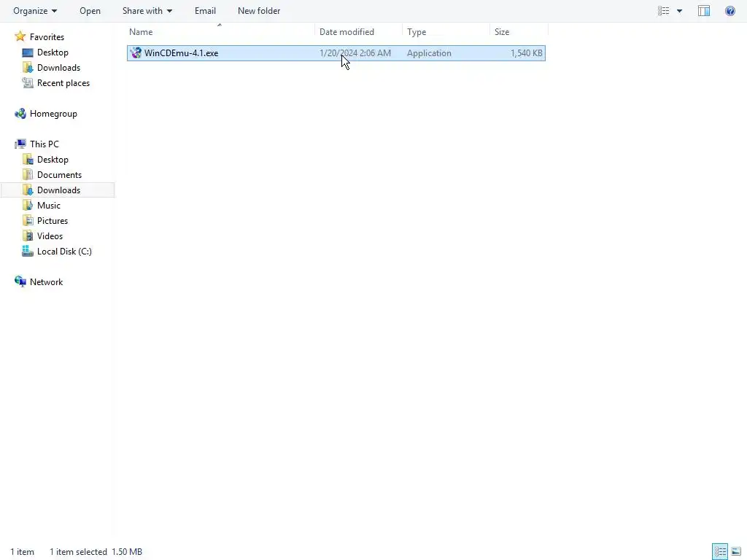Click the This PC computer icon
747x560 pixels.
click(20, 144)
